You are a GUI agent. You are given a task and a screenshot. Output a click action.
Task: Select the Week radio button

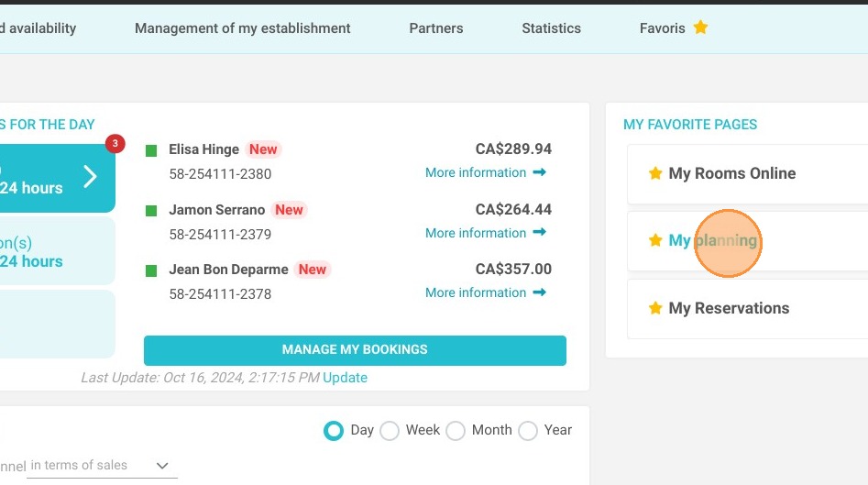click(390, 430)
